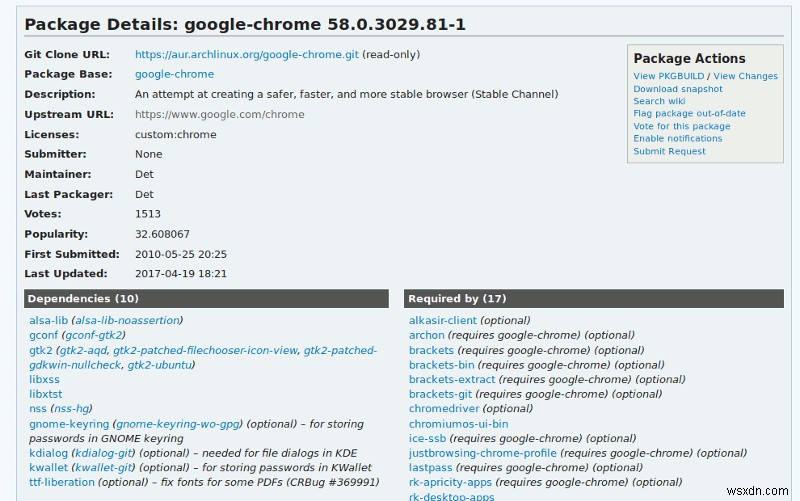This screenshot has width=800, height=501.
Task: Click the Votes value 1513
Action: pyautogui.click(x=148, y=214)
